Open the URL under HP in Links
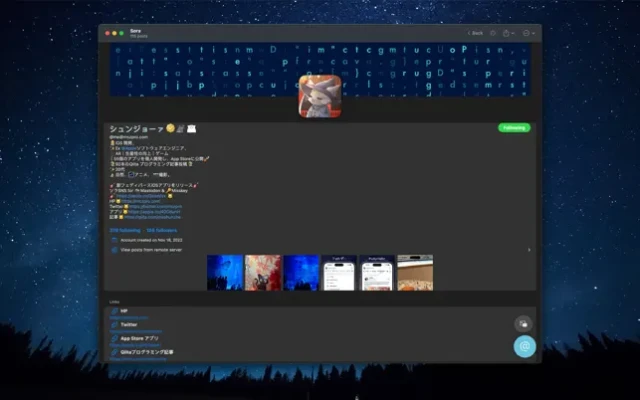This screenshot has height=400, width=640. tap(129, 318)
